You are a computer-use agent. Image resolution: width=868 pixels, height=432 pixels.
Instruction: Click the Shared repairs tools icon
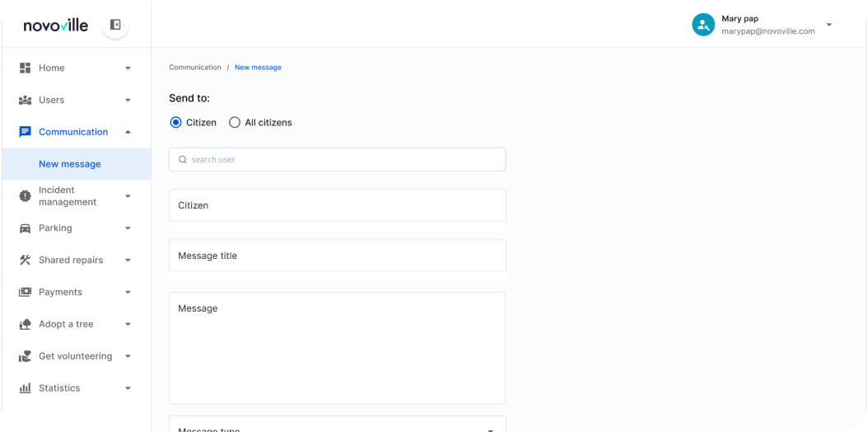tap(25, 261)
